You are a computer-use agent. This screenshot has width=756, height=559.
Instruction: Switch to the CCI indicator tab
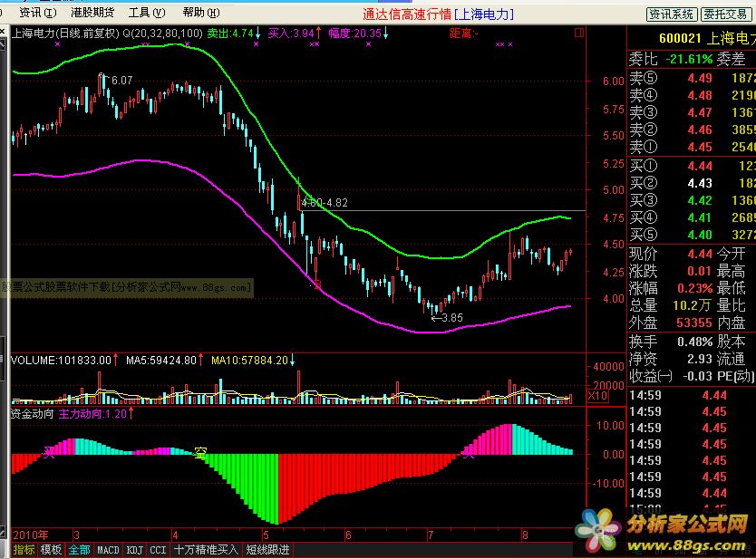point(158,549)
